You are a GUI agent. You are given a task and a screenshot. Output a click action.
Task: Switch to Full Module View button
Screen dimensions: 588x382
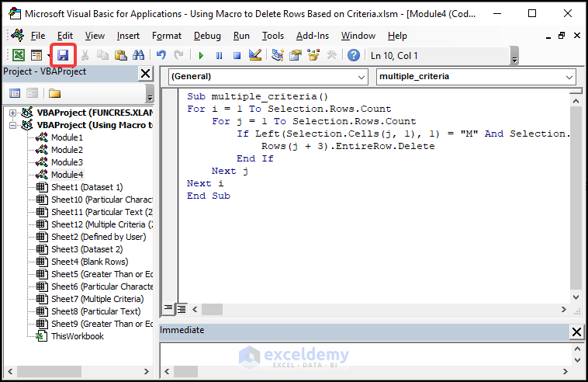pyautogui.click(x=182, y=309)
